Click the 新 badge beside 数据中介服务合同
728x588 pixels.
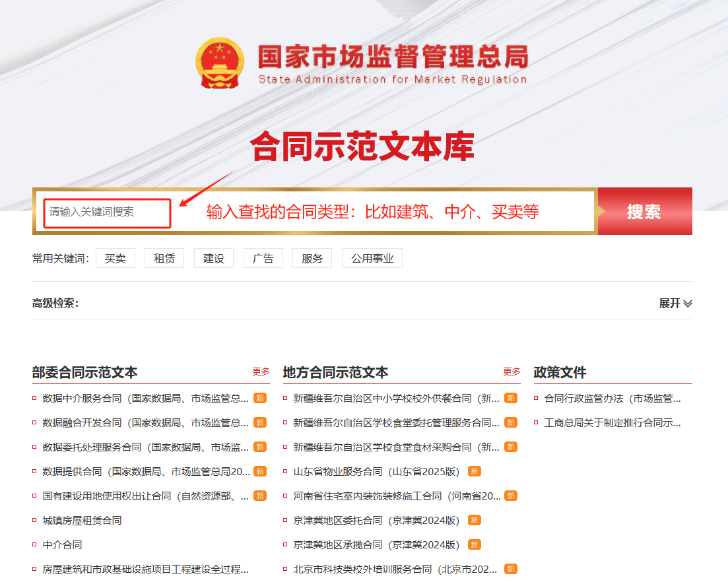pyautogui.click(x=260, y=398)
